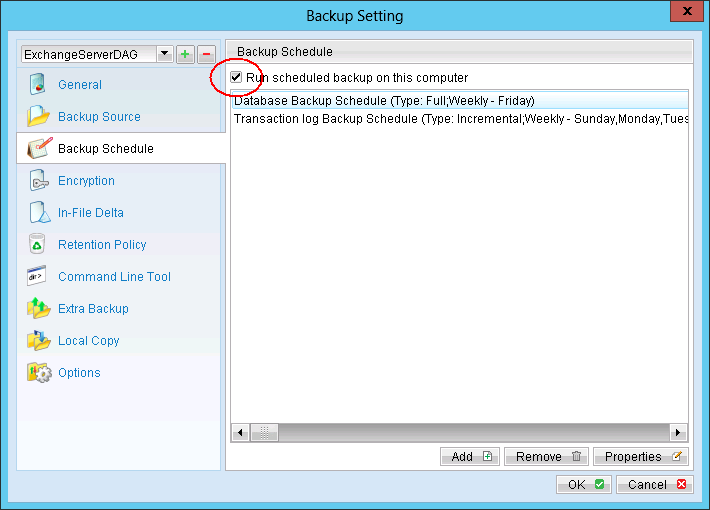This screenshot has height=510, width=710.
Task: Switch to the Backup Schedule section
Action: tap(105, 149)
